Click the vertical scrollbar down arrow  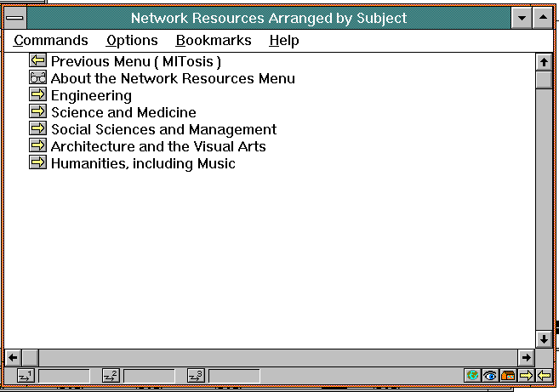(x=545, y=338)
